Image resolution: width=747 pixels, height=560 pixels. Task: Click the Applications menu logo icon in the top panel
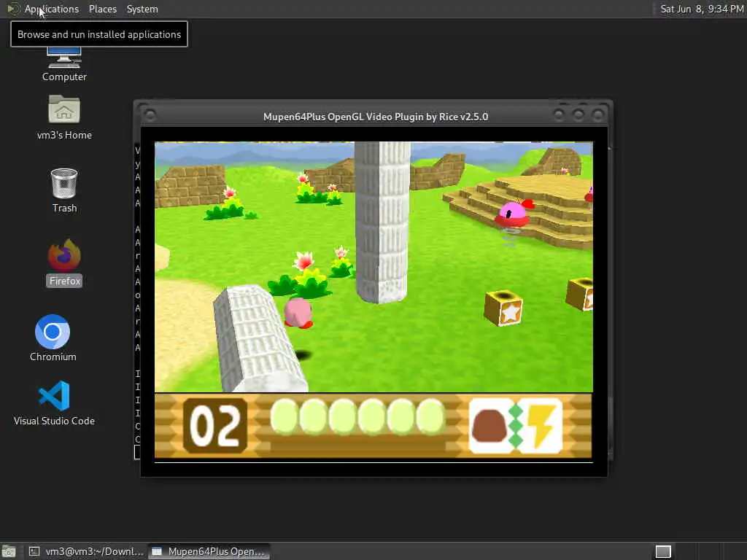coord(13,9)
